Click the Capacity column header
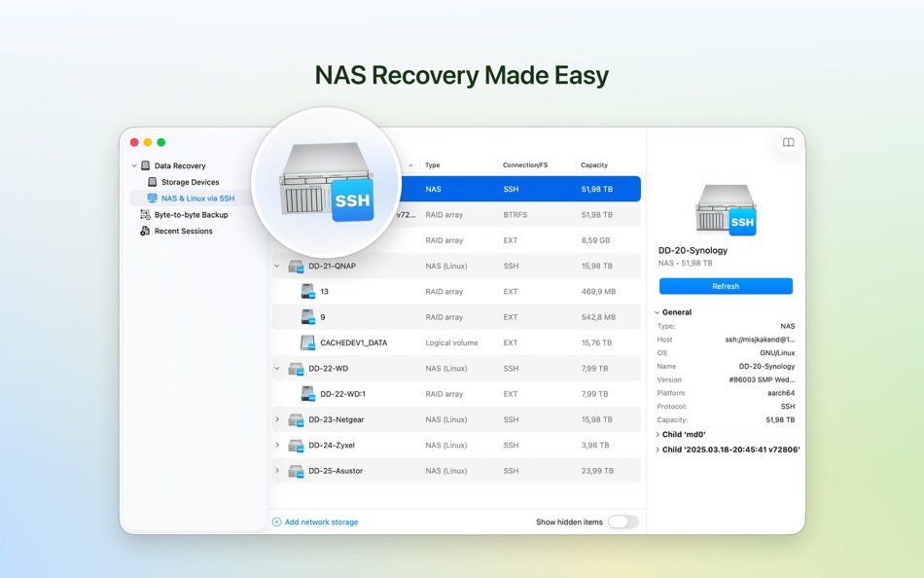The height and width of the screenshot is (578, 924). (595, 165)
